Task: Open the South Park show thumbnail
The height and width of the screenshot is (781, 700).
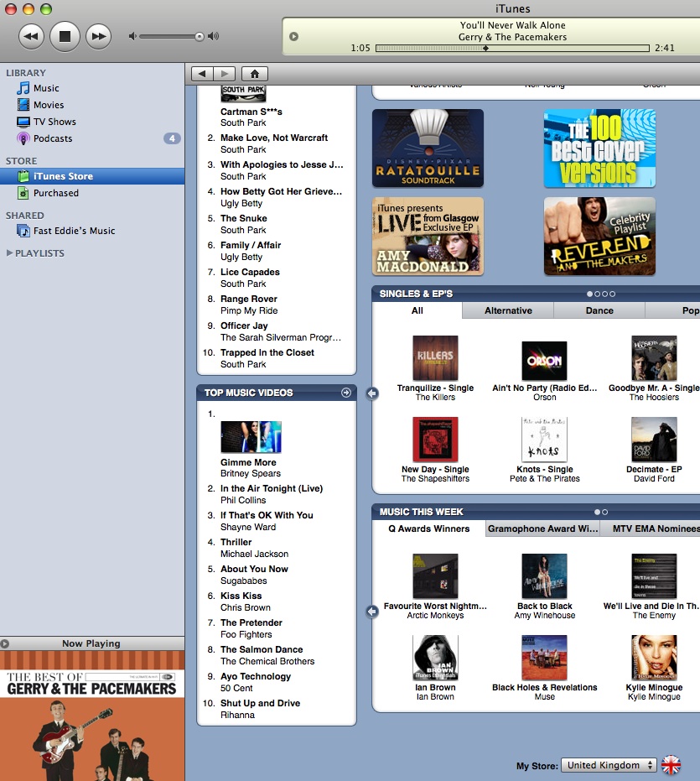Action: pos(243,93)
